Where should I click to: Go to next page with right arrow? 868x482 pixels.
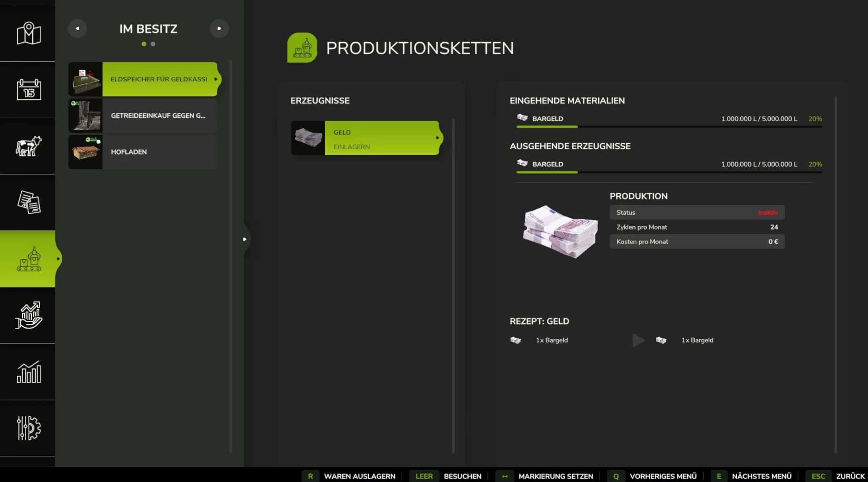click(x=219, y=28)
